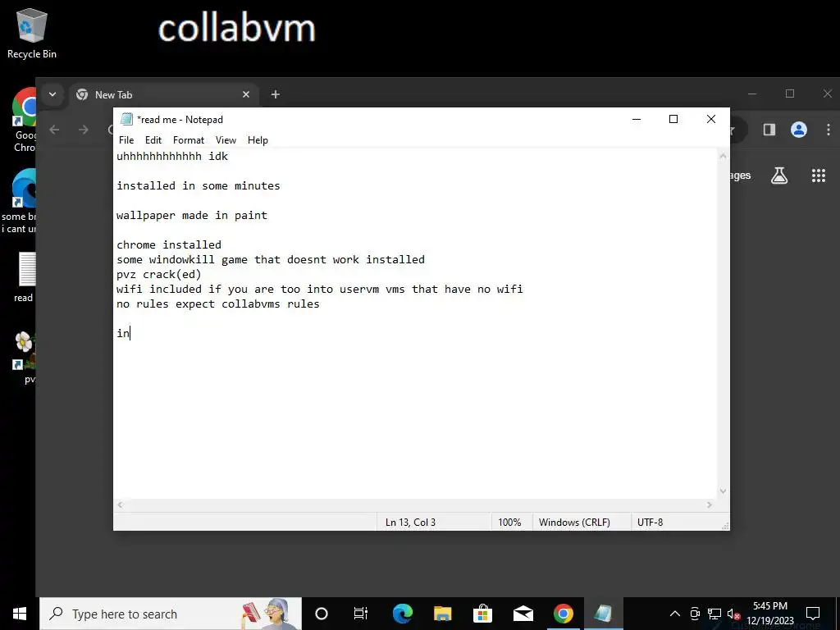Open Cortana circle on taskbar
Screen dimensions: 840x630
point(322,614)
